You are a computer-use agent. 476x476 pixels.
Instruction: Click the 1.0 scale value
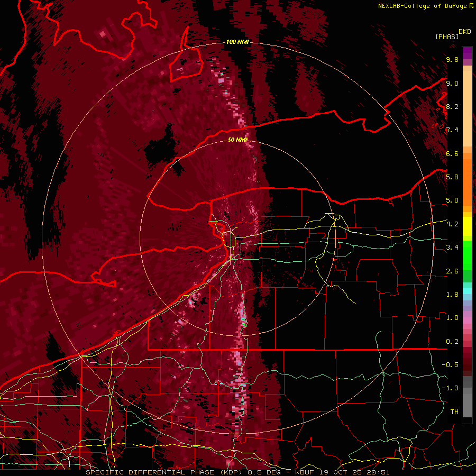[x=452, y=318]
